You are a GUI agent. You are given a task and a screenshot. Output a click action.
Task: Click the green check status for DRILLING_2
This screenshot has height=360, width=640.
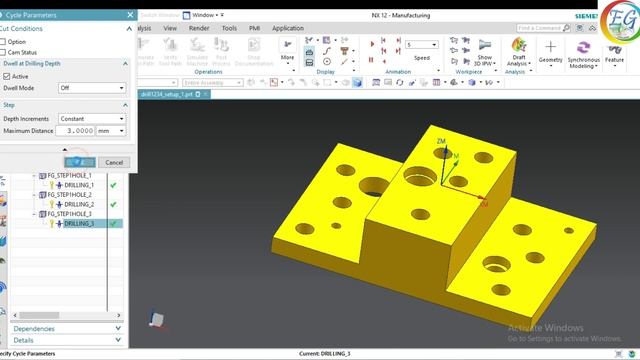click(x=113, y=204)
